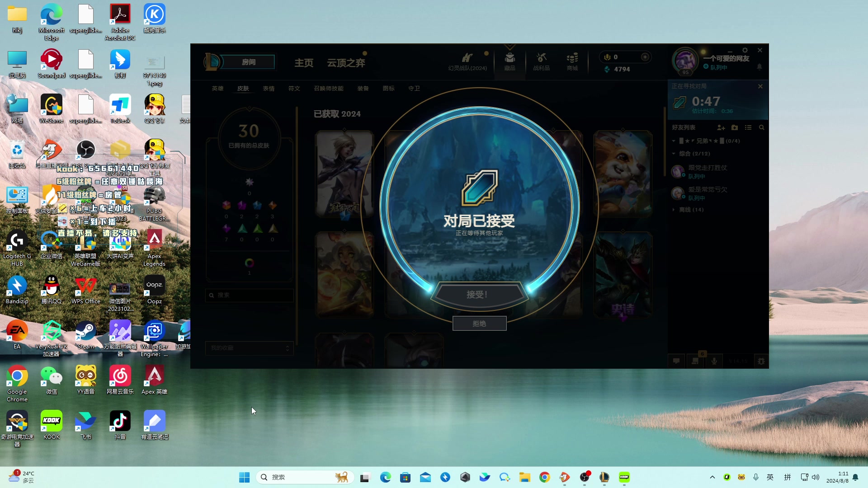Open 腾讯QQ desktop shortcut

pyautogui.click(x=51, y=290)
